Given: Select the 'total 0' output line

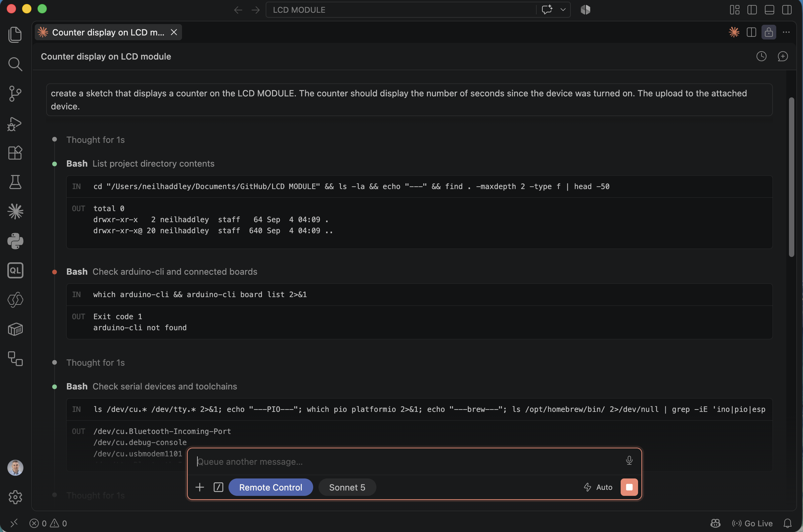Looking at the screenshot, I should point(108,209).
